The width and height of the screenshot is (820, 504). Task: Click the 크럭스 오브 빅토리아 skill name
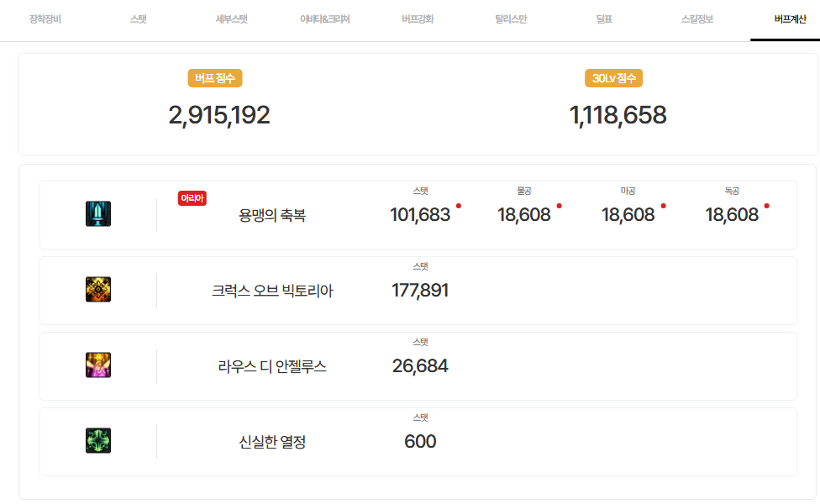point(272,291)
